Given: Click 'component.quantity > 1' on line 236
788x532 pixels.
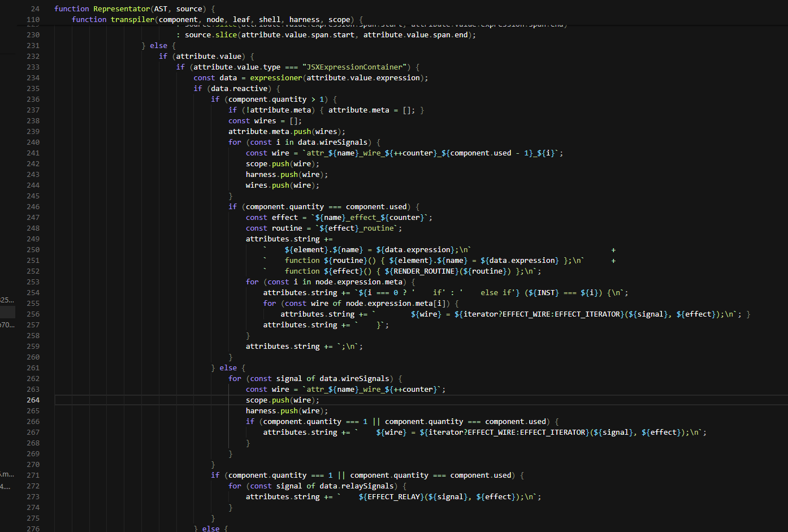Looking at the screenshot, I should coord(276,99).
